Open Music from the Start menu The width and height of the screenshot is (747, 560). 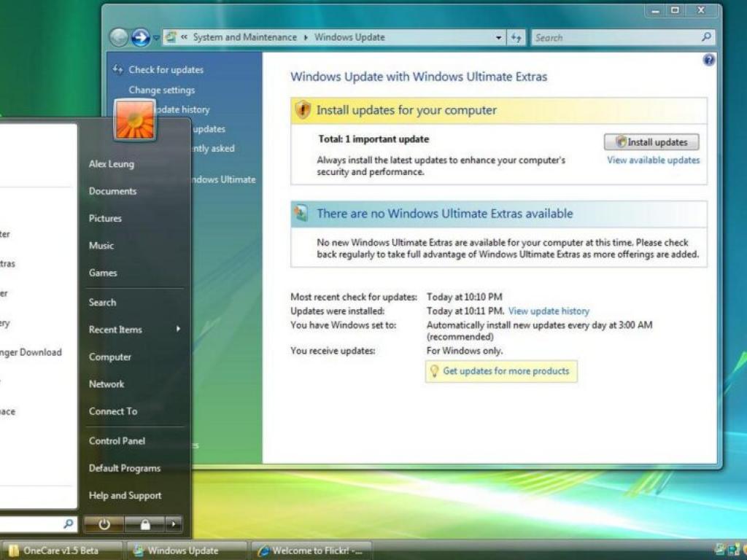pos(101,246)
